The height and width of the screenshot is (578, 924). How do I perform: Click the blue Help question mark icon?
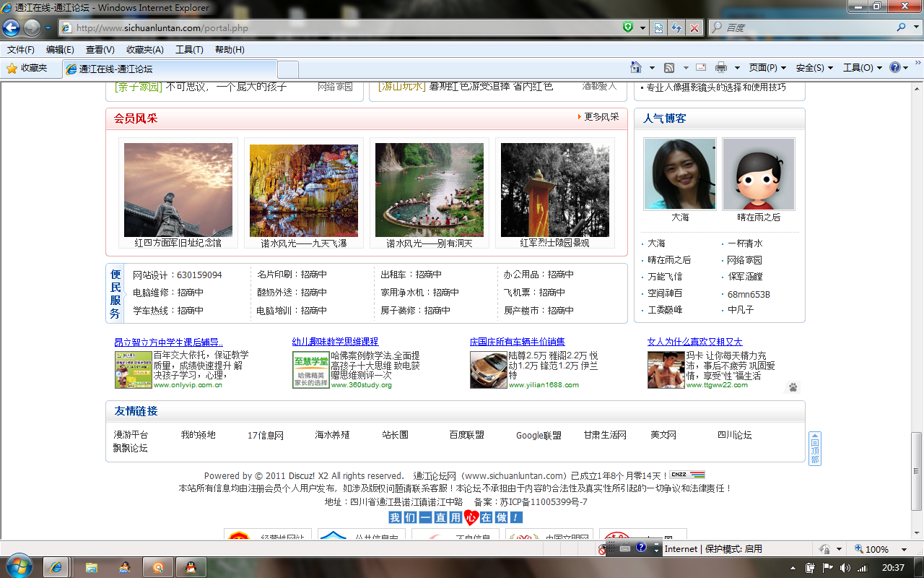point(895,68)
